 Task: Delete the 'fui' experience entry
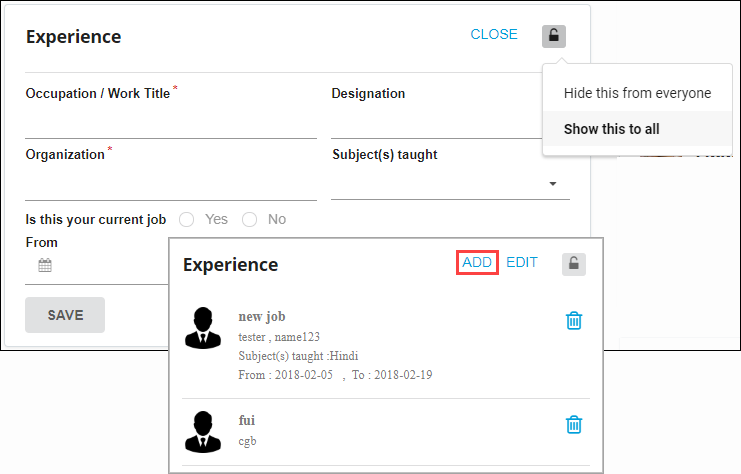574,425
